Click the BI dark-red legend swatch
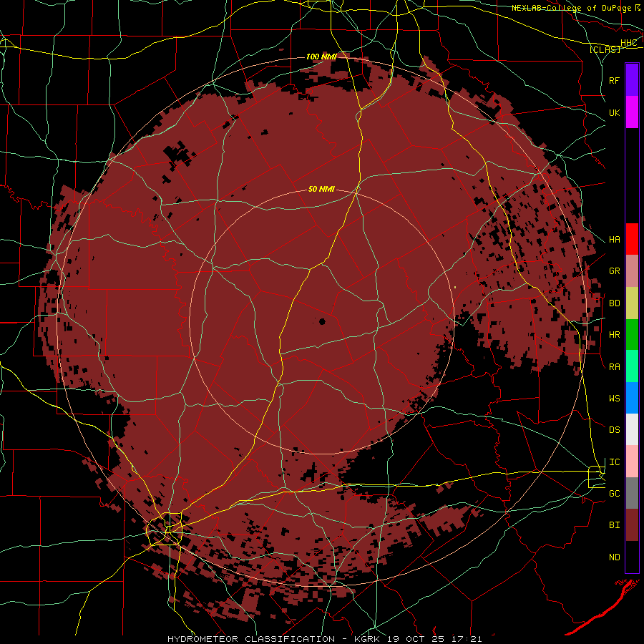This screenshot has width=644, height=644. [x=632, y=525]
